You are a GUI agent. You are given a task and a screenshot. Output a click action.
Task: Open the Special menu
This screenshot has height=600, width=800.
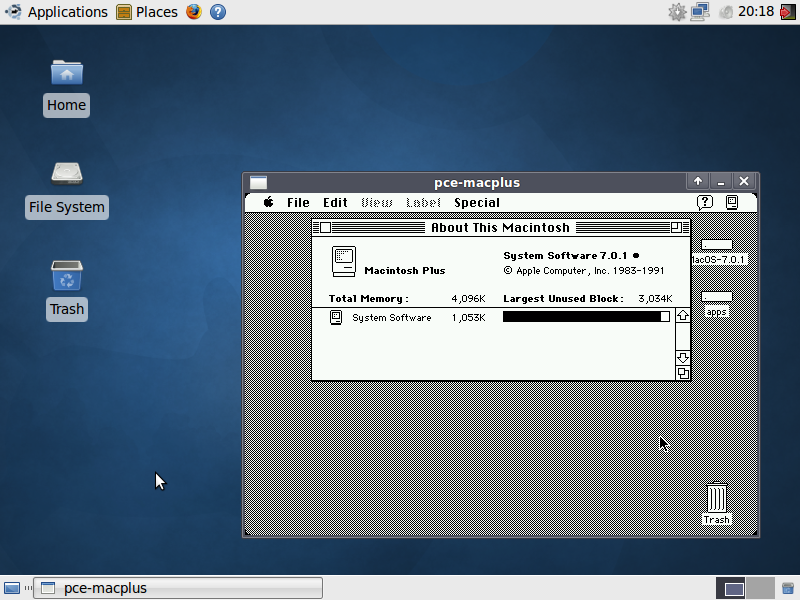click(477, 203)
